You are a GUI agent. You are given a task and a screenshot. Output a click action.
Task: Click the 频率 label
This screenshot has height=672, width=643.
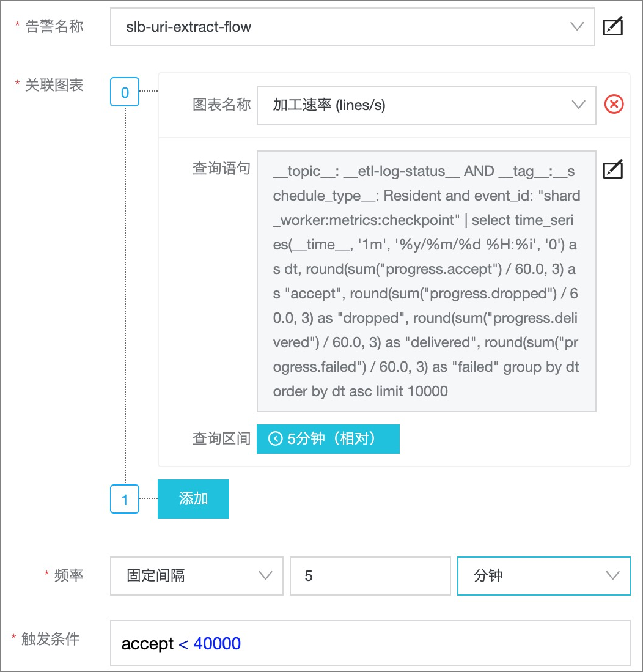coord(68,575)
